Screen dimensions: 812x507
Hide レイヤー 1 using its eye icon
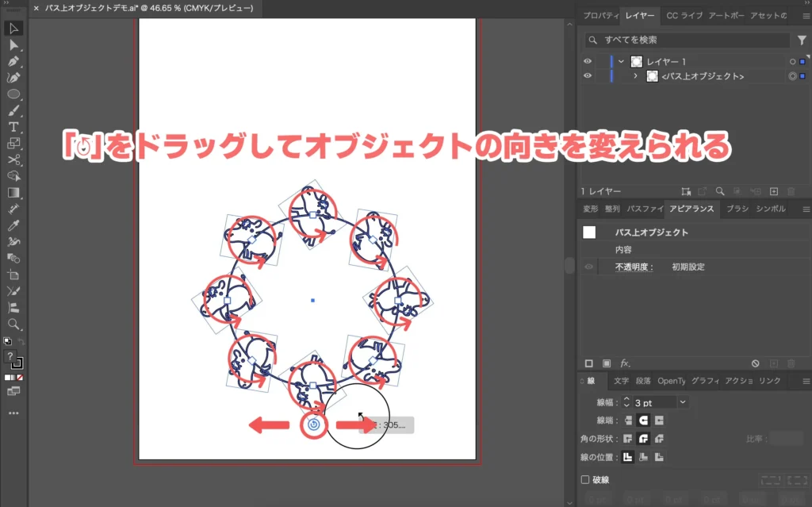click(x=588, y=61)
